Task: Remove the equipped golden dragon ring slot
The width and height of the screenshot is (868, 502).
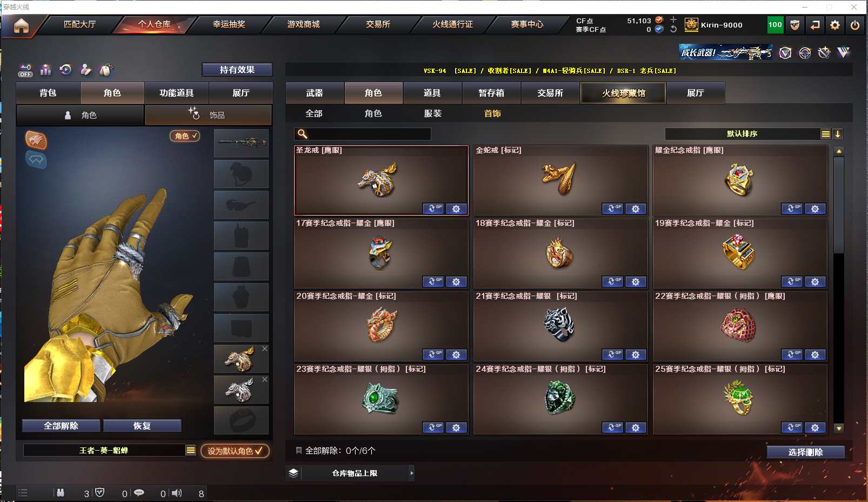Action: 265,349
